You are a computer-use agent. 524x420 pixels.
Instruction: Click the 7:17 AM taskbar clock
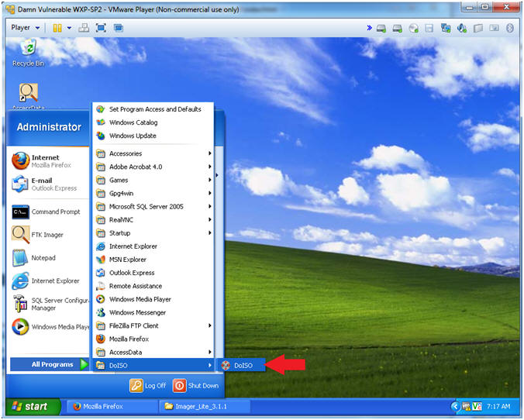[498, 407]
